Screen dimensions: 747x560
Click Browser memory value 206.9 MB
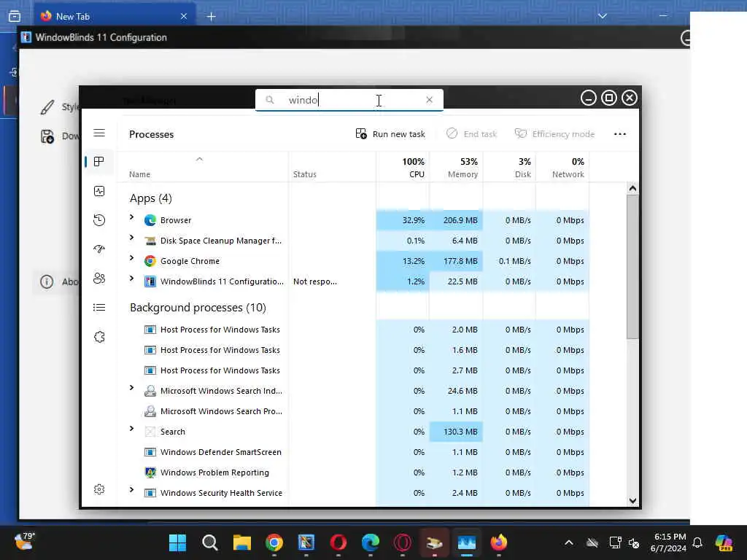pos(460,220)
